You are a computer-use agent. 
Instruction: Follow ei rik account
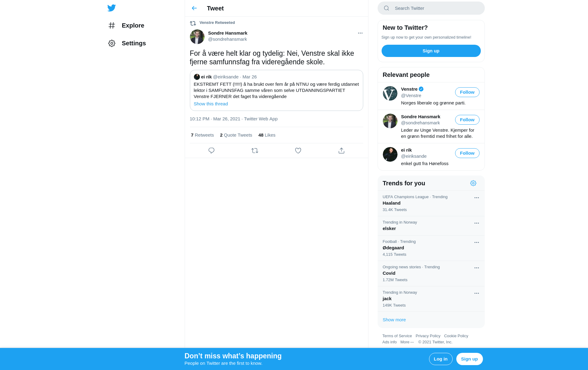click(x=467, y=153)
